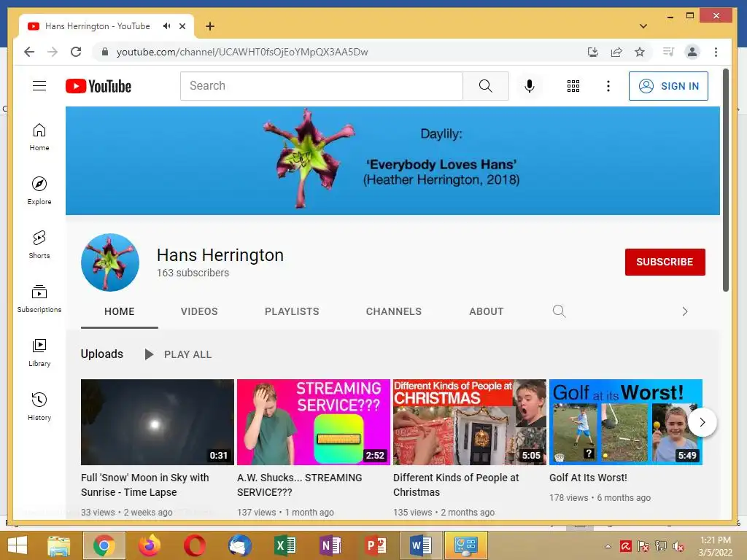The image size is (747, 560).
Task: Click the YouTube logo
Action: click(98, 86)
